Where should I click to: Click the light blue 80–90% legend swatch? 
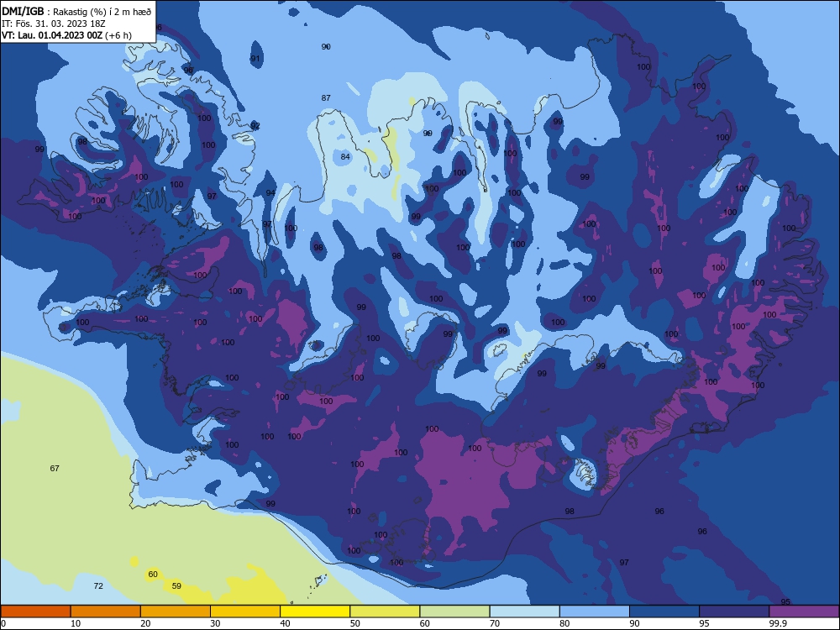pyautogui.click(x=595, y=612)
